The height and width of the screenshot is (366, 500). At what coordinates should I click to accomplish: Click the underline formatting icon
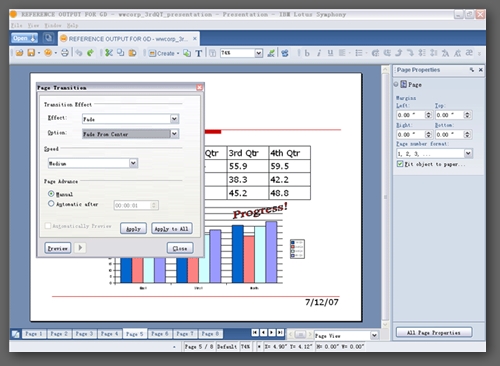[330, 53]
